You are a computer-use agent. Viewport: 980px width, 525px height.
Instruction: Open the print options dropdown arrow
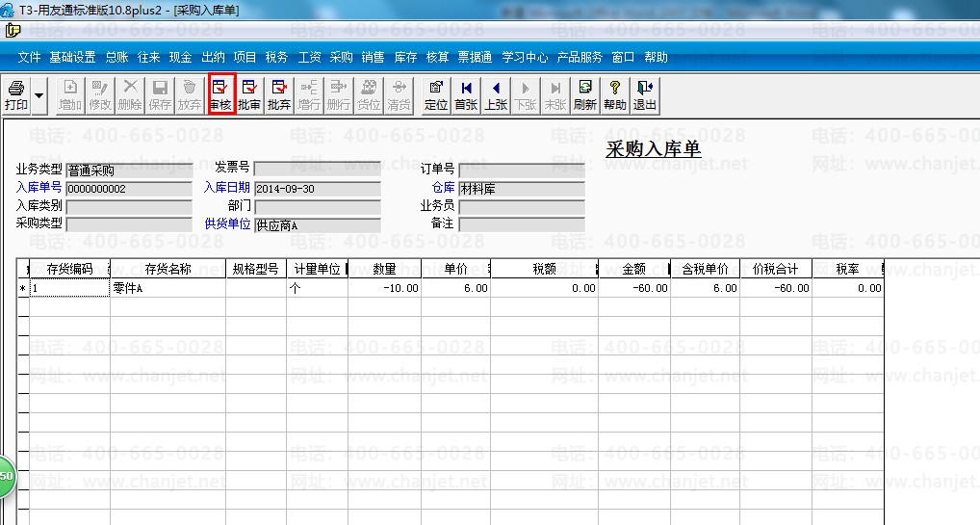[x=39, y=95]
